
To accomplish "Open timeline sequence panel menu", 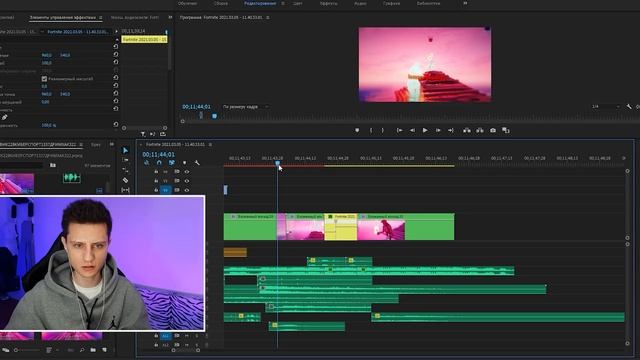I will pyautogui.click(x=210, y=144).
